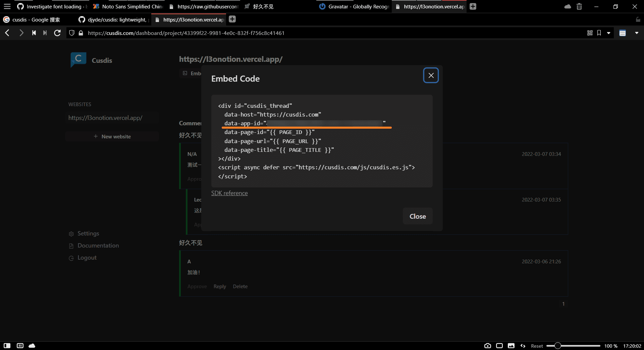The width and height of the screenshot is (644, 350).
Task: Open the Settings item in the sidebar
Action: pos(84,233)
